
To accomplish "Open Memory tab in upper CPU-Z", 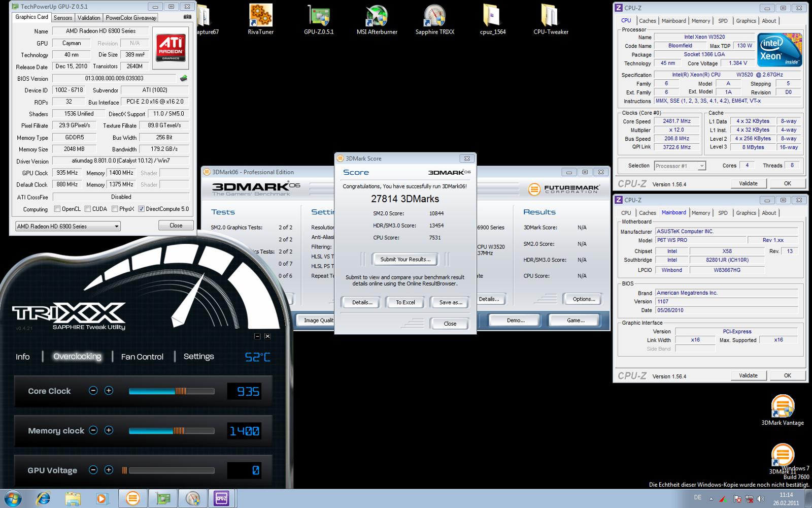I will (x=700, y=21).
